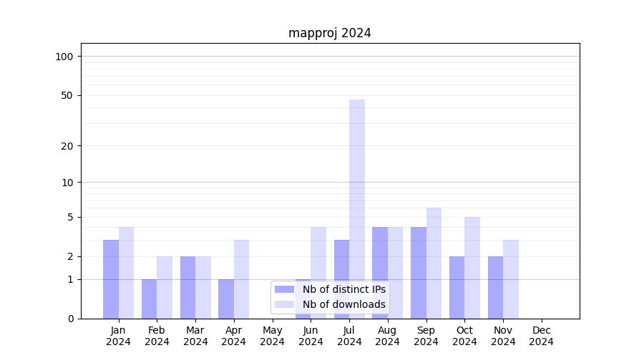Click the '50' y-axis tick label
Screen dimensions: 644x358
[x=67, y=95]
